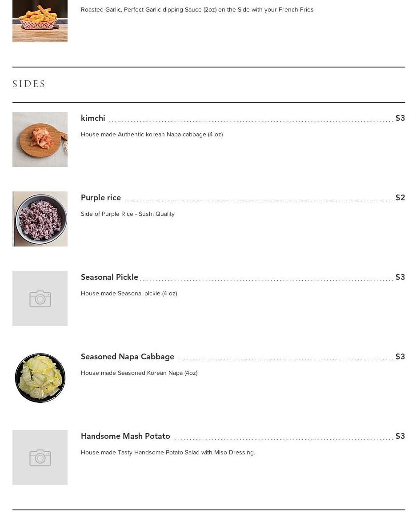The height and width of the screenshot is (521, 420).
Task: Select the Seasoned Napa Cabbage title
Action: 128,357
